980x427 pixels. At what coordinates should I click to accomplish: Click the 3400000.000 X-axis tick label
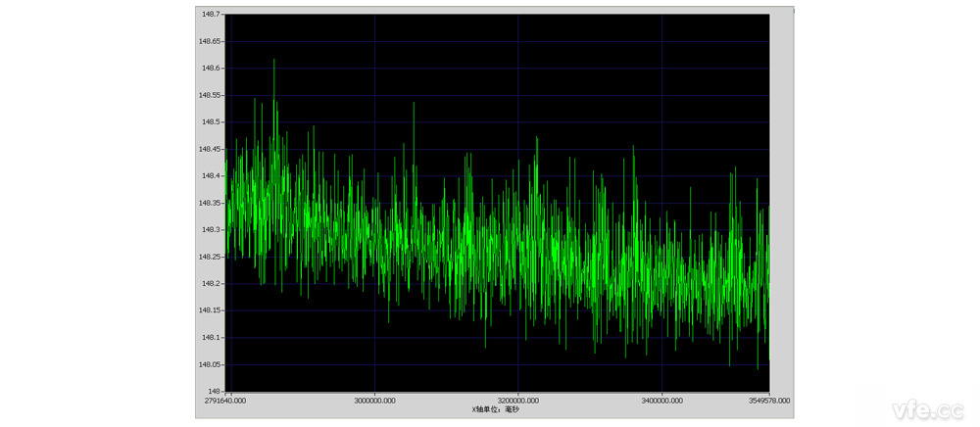[661, 400]
